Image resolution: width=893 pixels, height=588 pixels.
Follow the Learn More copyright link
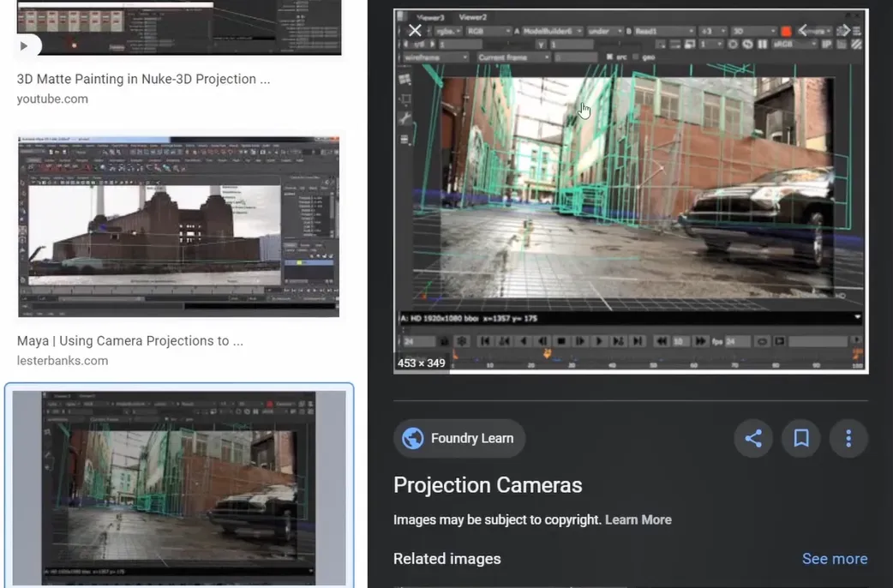click(638, 519)
